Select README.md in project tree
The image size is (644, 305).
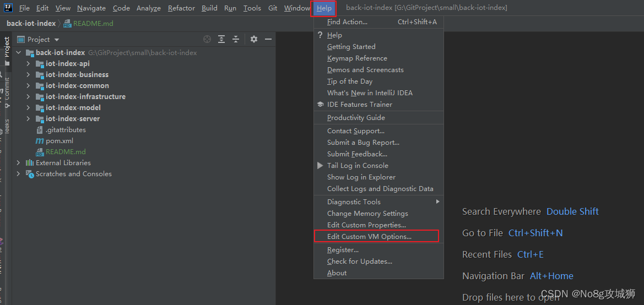point(66,152)
